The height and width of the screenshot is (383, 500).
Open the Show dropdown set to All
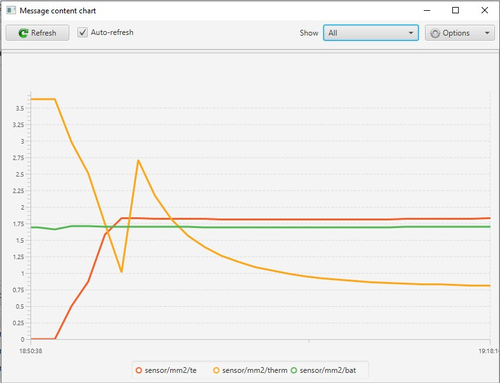[x=371, y=33]
